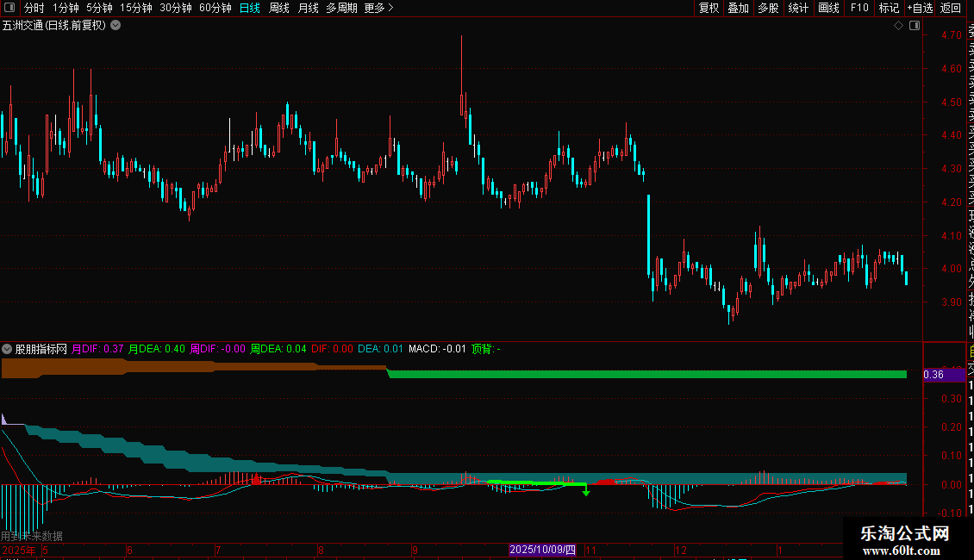Add stock with +自选 button

(920, 8)
